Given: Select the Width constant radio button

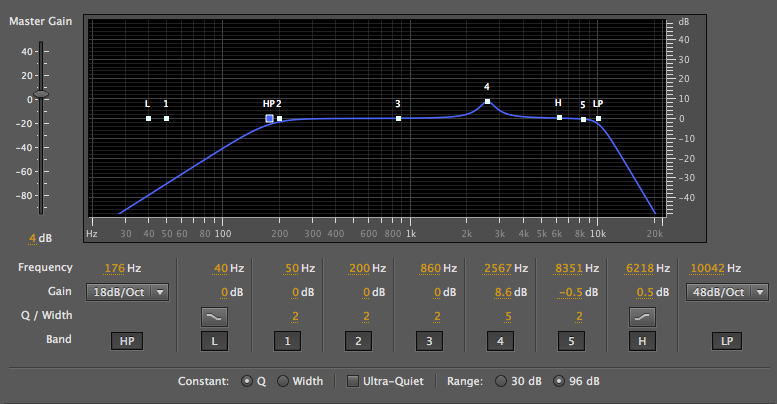Looking at the screenshot, I should (283, 381).
